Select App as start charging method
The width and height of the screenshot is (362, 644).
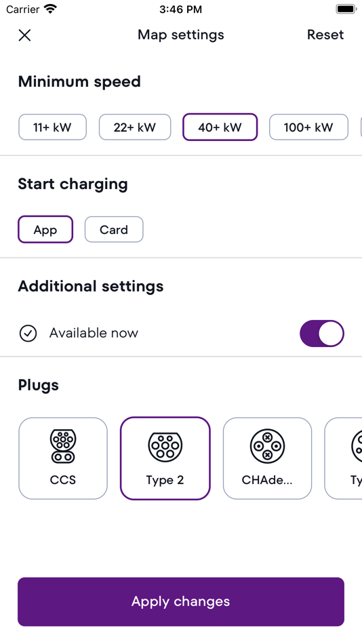coord(45,230)
